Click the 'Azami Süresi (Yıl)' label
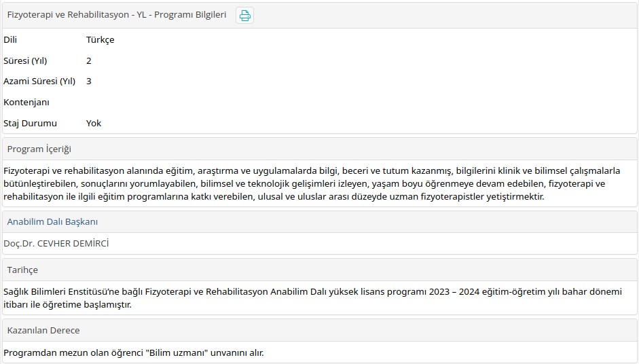The width and height of the screenshot is (639, 364). [x=39, y=81]
